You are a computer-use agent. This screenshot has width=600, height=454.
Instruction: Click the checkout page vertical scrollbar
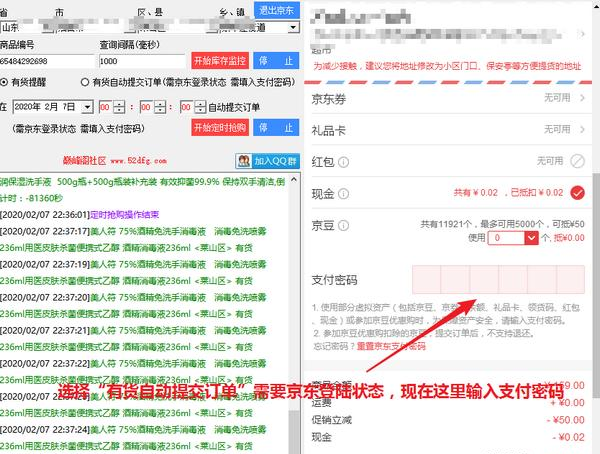596,285
